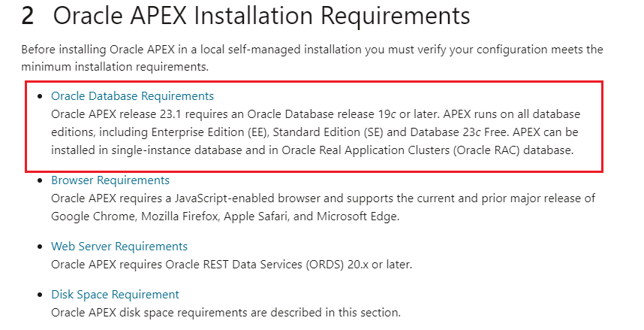Open the Browser Requirements link
This screenshot has height=330, width=644.
(x=110, y=180)
